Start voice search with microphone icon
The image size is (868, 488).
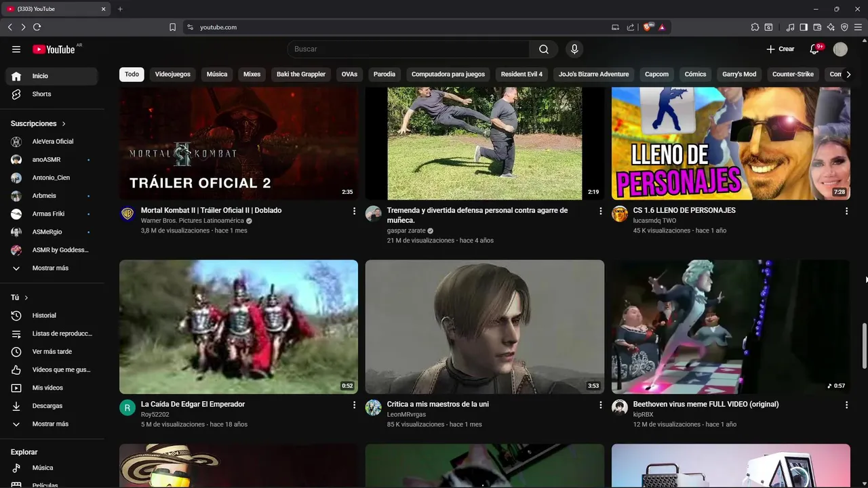[574, 49]
